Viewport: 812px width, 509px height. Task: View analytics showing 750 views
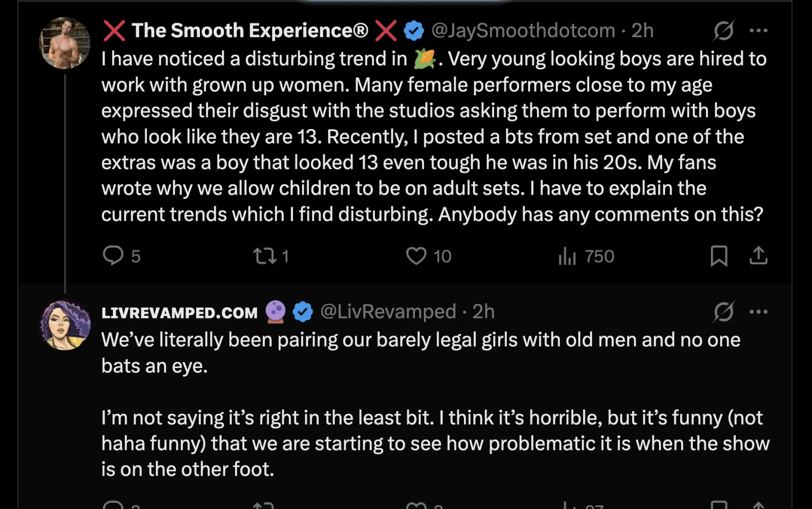tap(568, 256)
